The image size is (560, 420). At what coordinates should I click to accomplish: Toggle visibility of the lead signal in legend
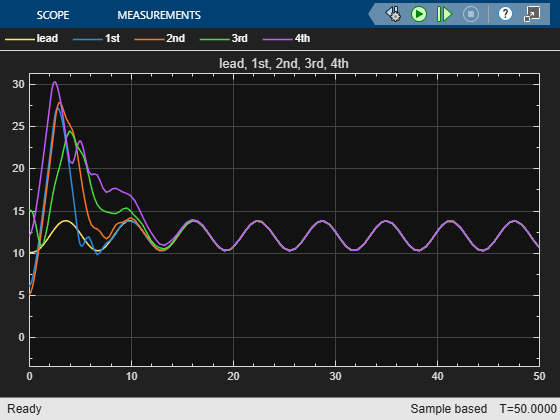coord(31,38)
